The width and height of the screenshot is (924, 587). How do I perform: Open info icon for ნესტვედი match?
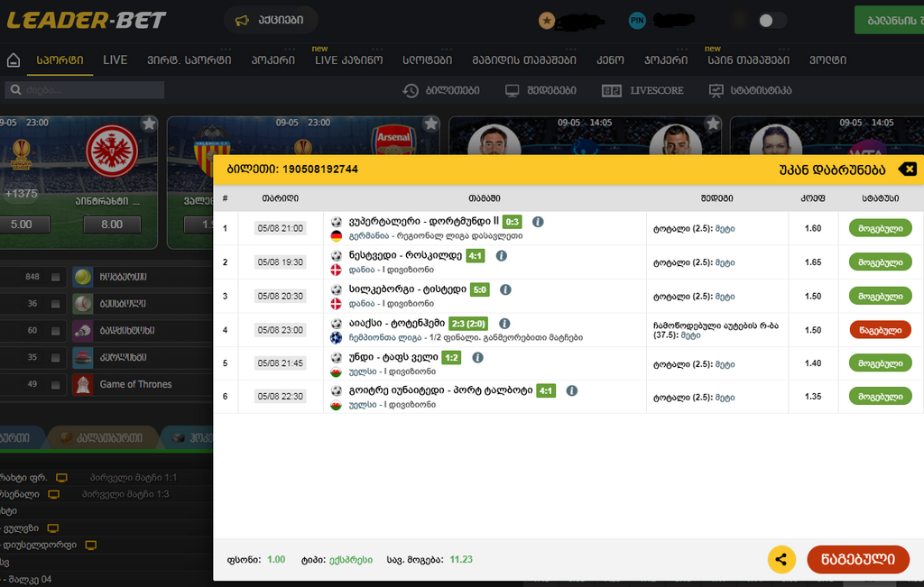pos(502,256)
